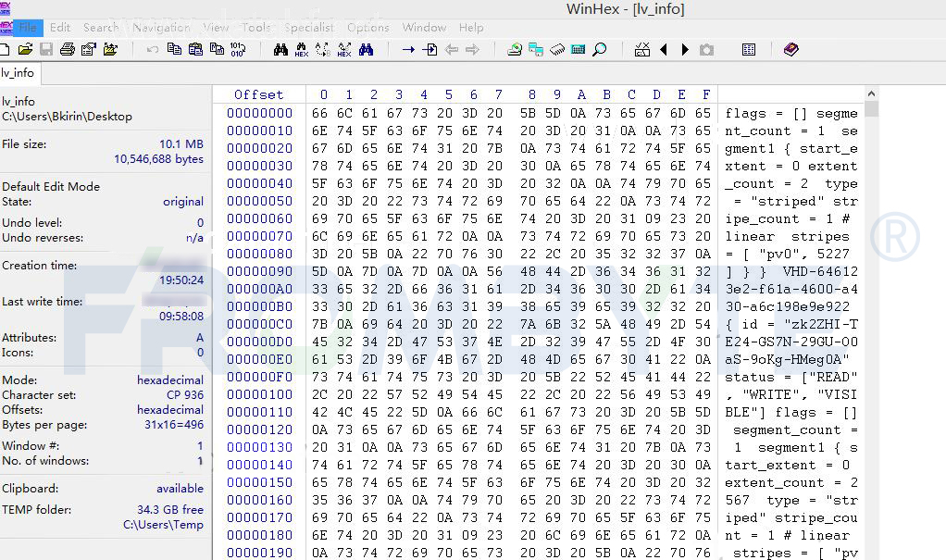Click the black left triangle icon
Image resolution: width=946 pixels, height=560 pixels.
pyautogui.click(x=664, y=49)
